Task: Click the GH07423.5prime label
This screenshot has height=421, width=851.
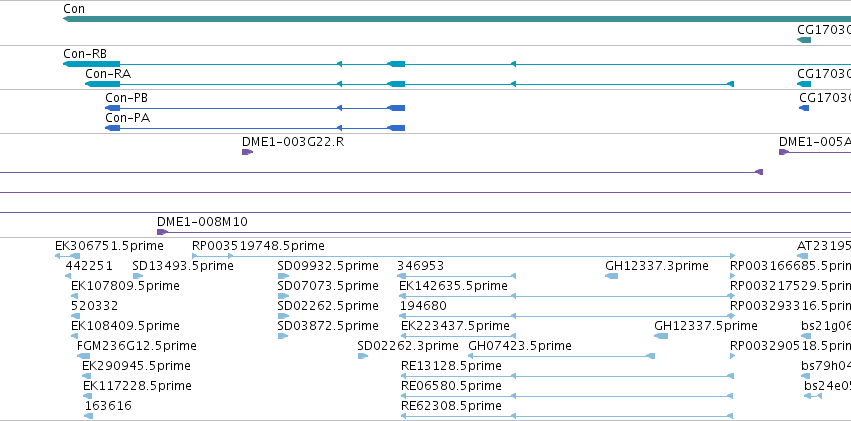Action: click(x=520, y=346)
